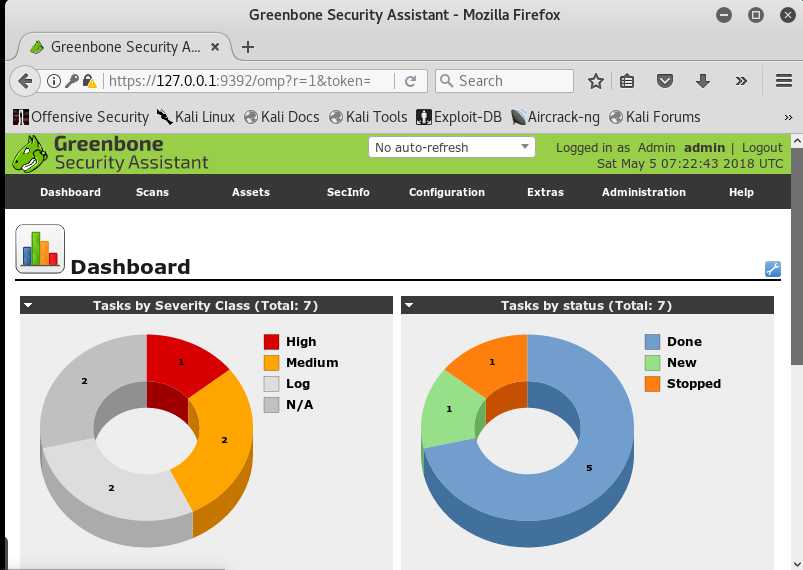803x570 pixels.
Task: Click the page vertical scrollbar thumb
Action: (x=797, y=256)
